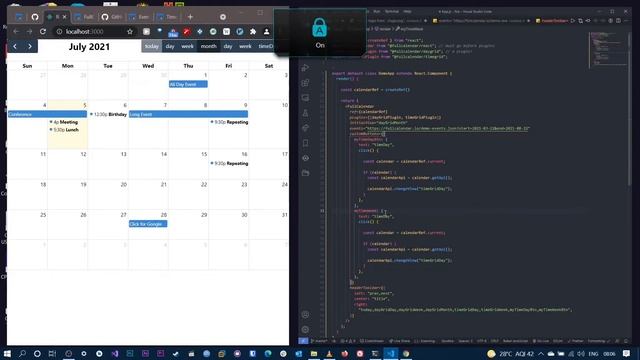This screenshot has width=640, height=360.
Task: Open notifications bell in VS Code status bar
Action: tap(626, 341)
